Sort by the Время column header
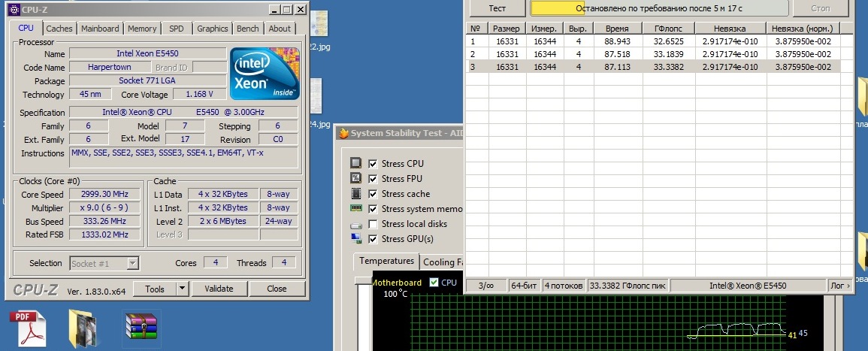 pos(617,29)
